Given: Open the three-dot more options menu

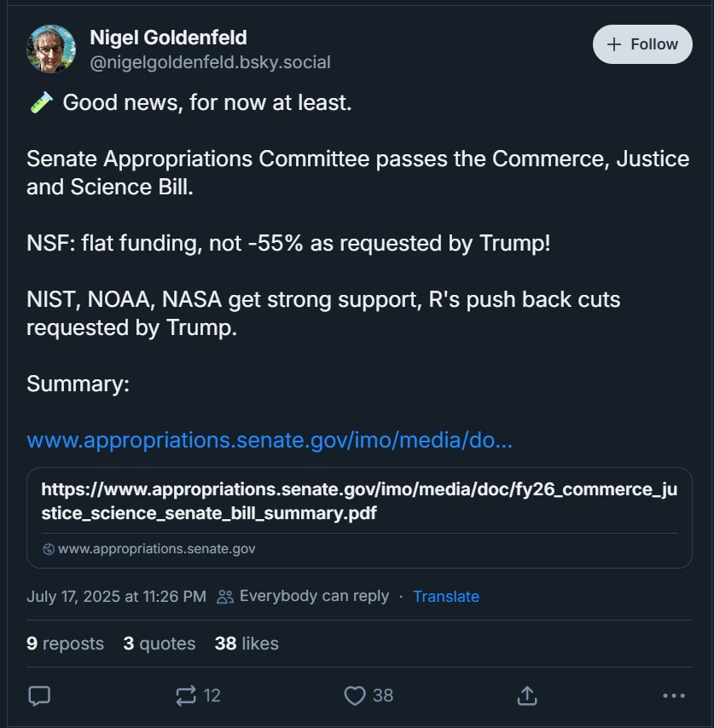Looking at the screenshot, I should click(x=673, y=696).
